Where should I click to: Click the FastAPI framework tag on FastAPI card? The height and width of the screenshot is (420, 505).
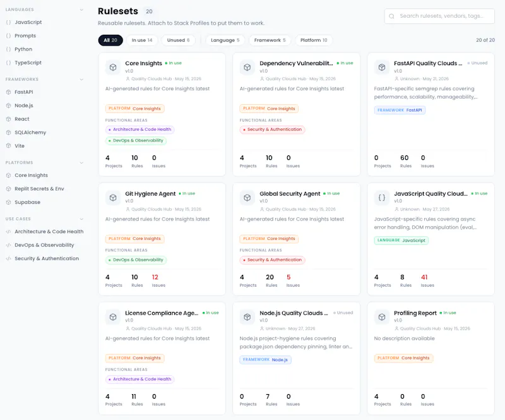tap(400, 111)
